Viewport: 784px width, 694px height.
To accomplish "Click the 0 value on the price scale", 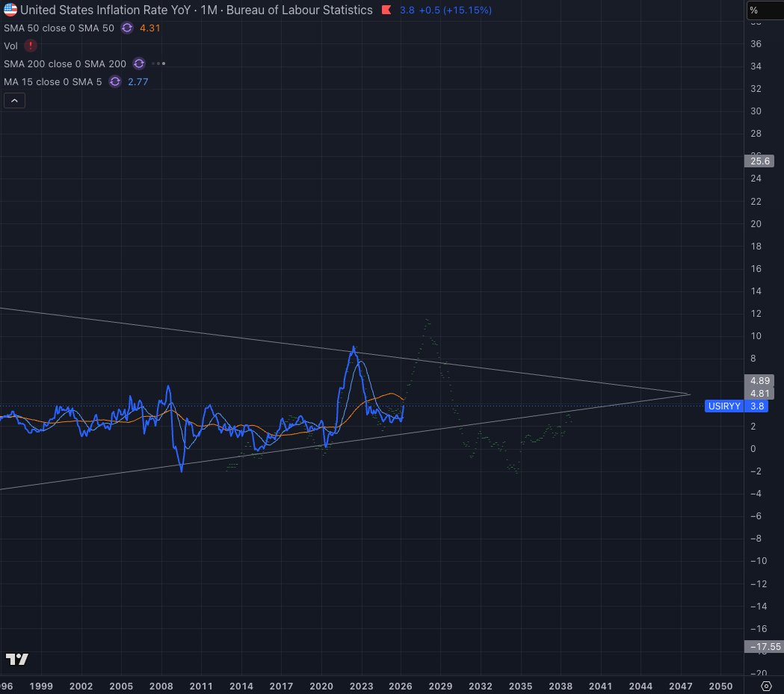I will pos(753,449).
